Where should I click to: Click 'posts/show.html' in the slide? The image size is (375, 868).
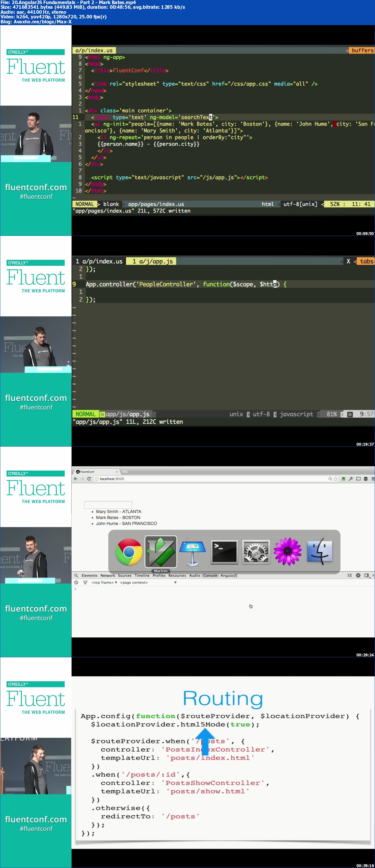pos(208,791)
